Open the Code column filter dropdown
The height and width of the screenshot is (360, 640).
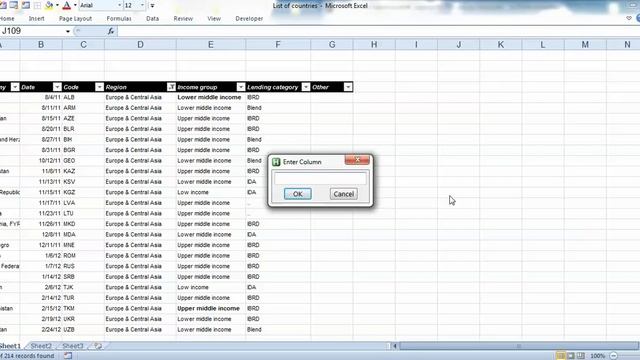click(x=99, y=87)
